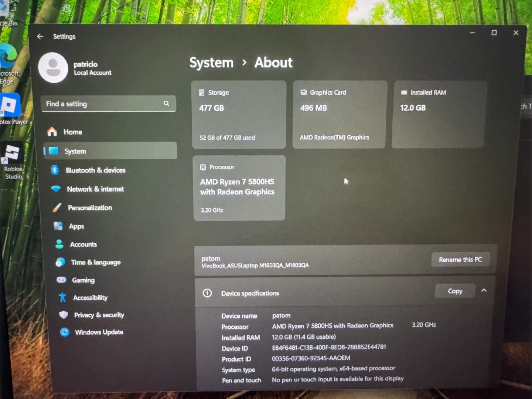
Task: Click the back arrow in Settings
Action: pos(40,36)
